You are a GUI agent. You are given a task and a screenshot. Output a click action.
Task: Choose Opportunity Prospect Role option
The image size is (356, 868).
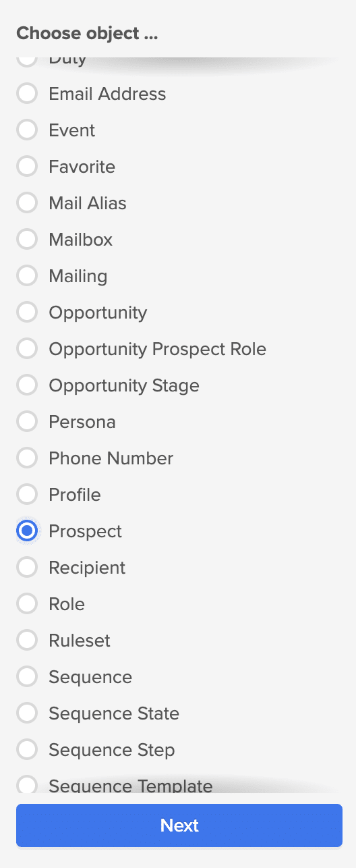(27, 349)
